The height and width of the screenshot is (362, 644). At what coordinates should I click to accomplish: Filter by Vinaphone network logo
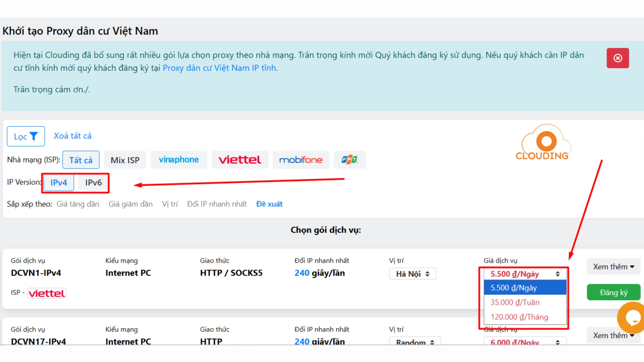point(179,160)
